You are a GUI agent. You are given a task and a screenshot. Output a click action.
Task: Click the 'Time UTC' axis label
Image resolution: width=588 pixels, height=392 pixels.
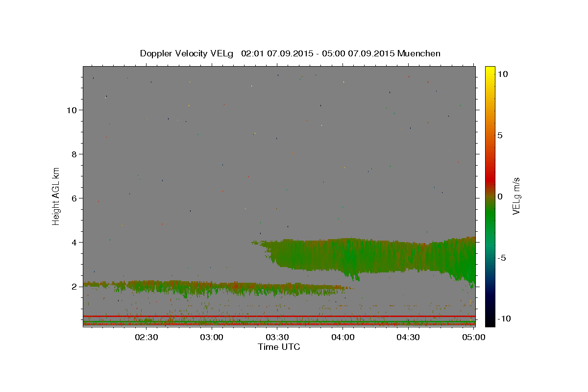tap(279, 347)
